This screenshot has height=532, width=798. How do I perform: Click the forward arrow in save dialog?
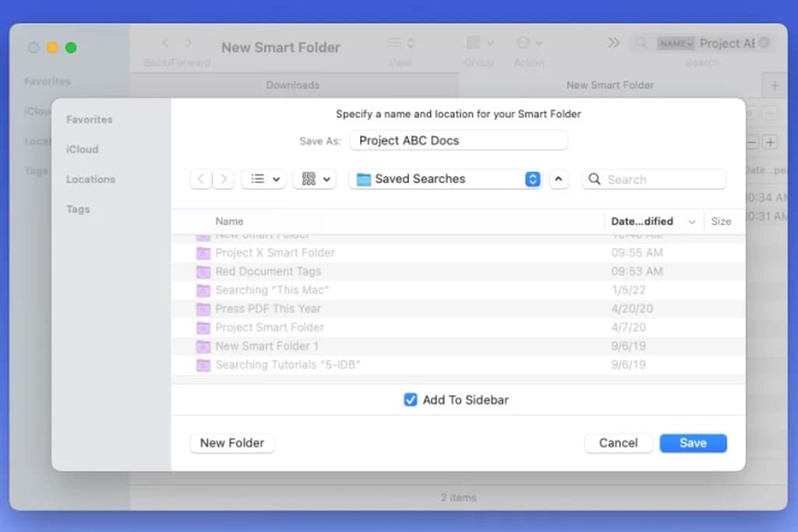(224, 179)
